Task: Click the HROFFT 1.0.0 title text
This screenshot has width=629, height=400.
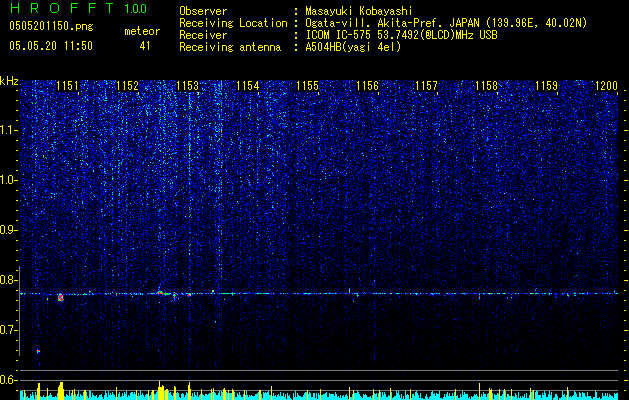Action: tap(79, 8)
